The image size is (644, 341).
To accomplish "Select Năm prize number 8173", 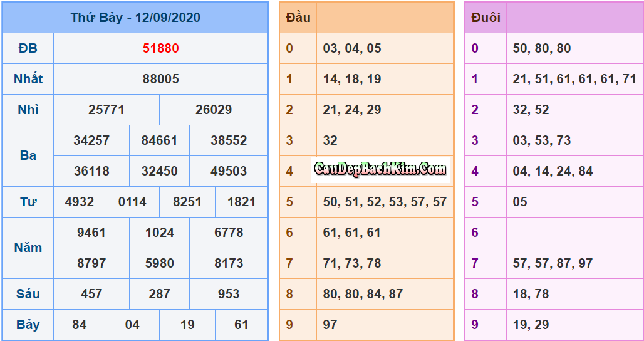I will pos(229,263).
